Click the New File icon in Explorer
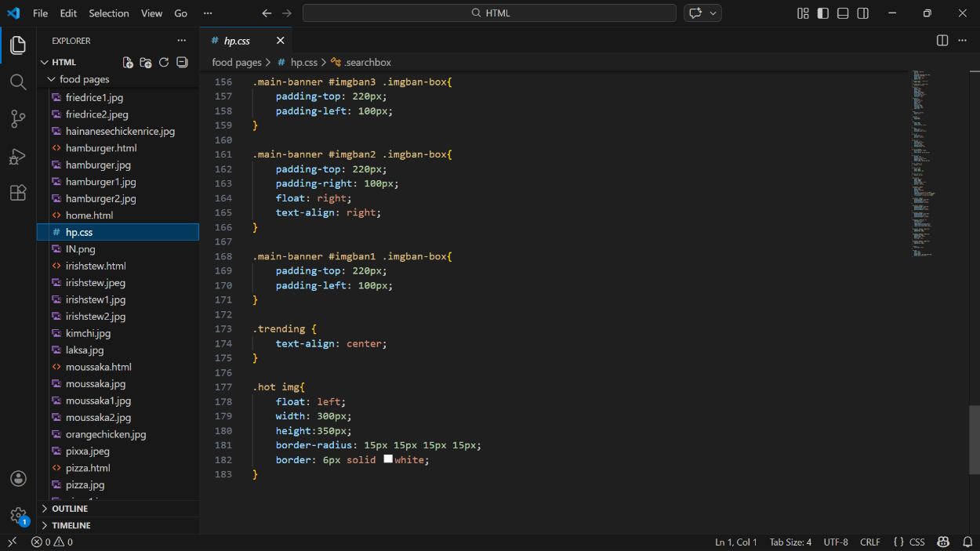 point(128,63)
